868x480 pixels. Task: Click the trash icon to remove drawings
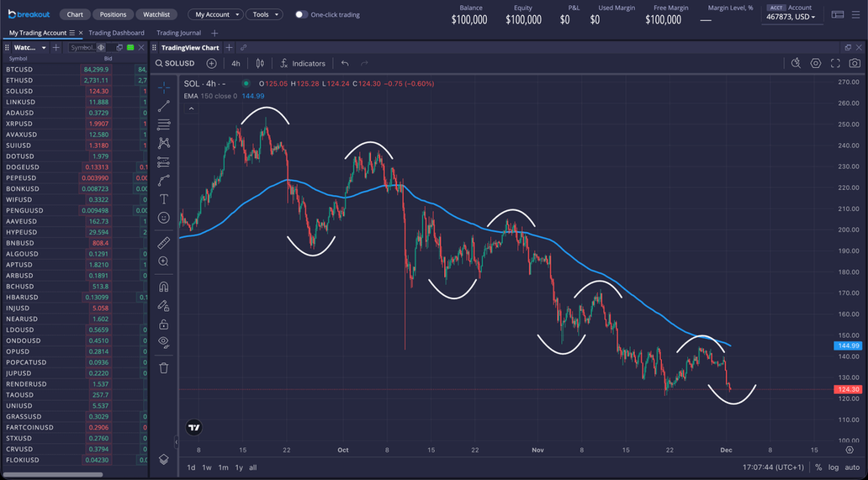point(163,367)
